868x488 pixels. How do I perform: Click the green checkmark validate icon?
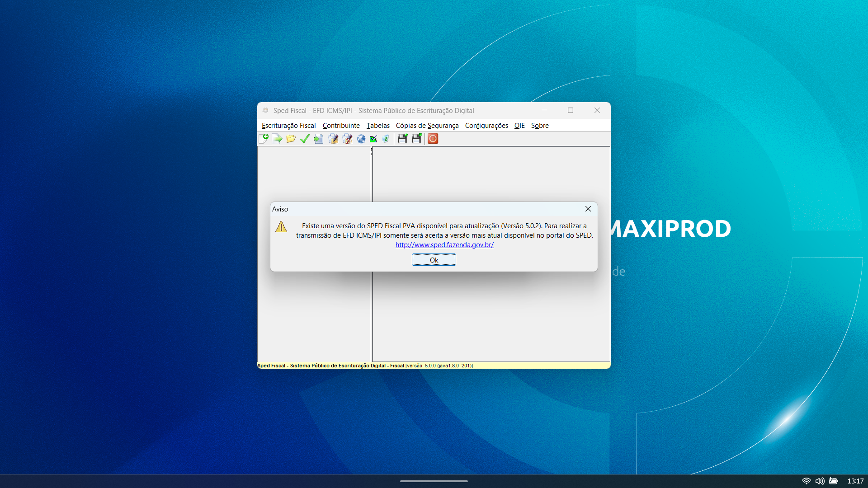[x=305, y=139]
